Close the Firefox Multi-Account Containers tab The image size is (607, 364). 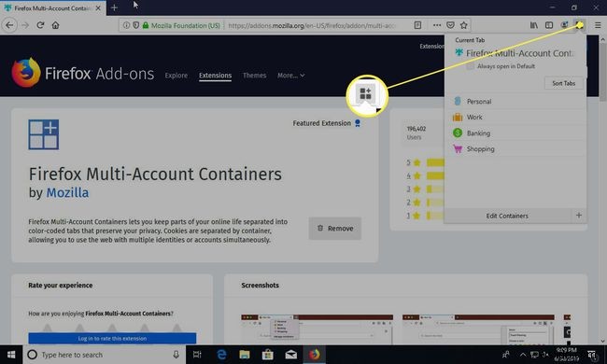[98, 7]
